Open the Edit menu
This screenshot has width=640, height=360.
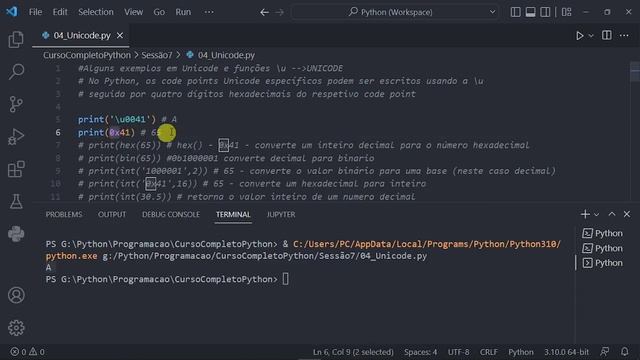pos(60,12)
